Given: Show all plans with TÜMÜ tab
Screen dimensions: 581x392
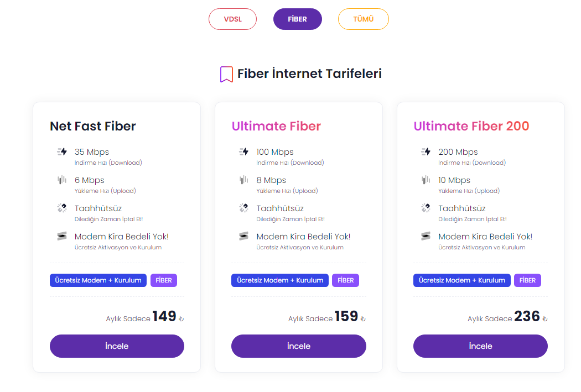Looking at the screenshot, I should [363, 19].
